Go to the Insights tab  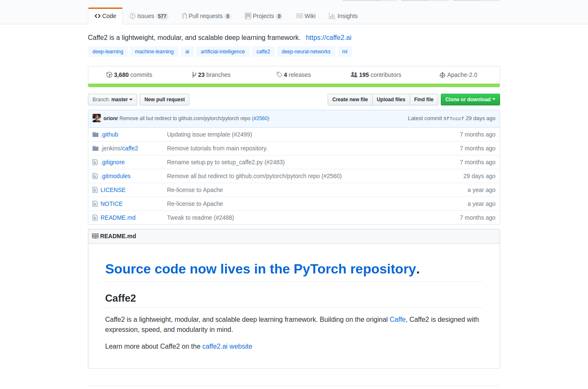(x=343, y=16)
